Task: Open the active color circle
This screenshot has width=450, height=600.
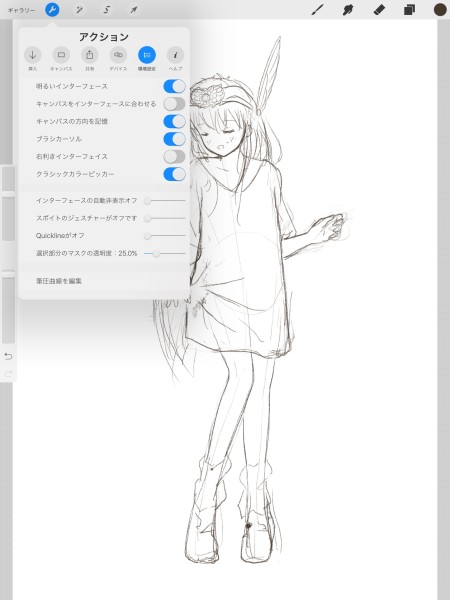Action: (440, 10)
